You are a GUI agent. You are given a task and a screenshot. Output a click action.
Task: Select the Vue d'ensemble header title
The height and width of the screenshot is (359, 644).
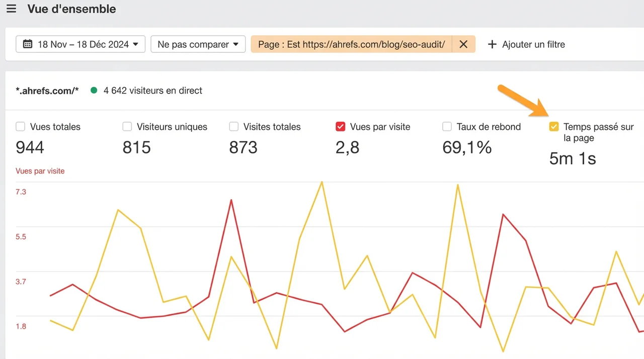click(71, 9)
